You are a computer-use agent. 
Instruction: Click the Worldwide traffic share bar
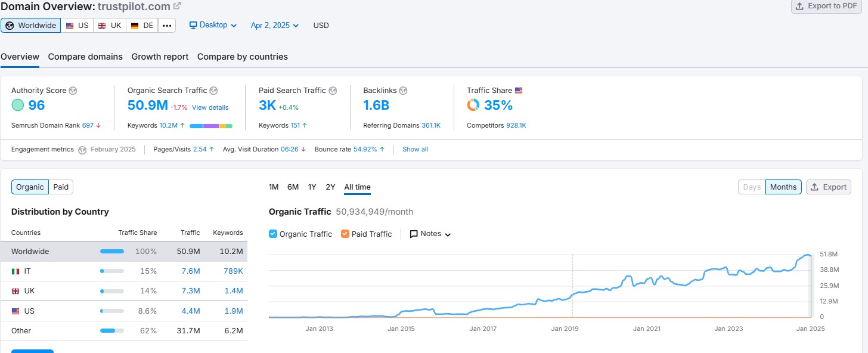click(x=112, y=252)
